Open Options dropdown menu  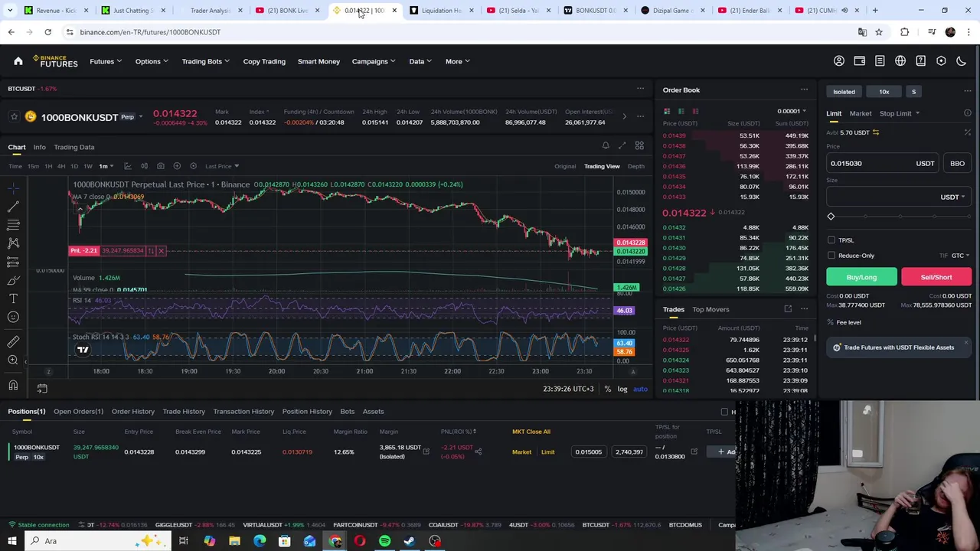[152, 61]
